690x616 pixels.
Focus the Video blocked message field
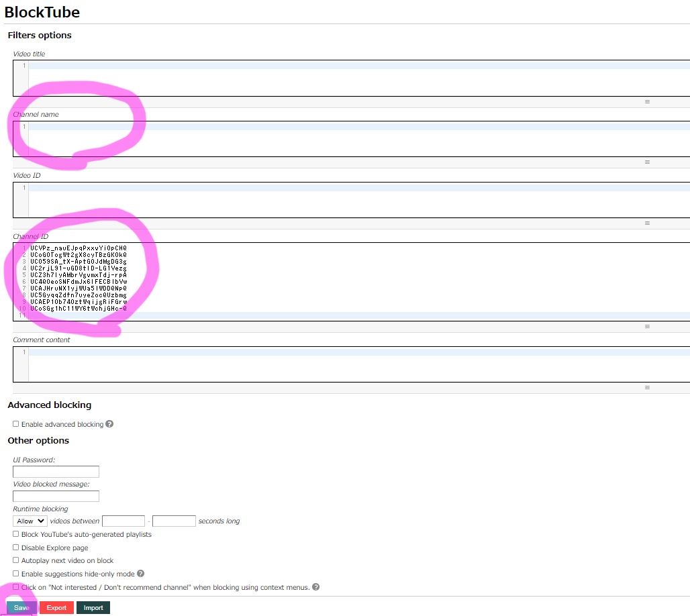click(56, 497)
